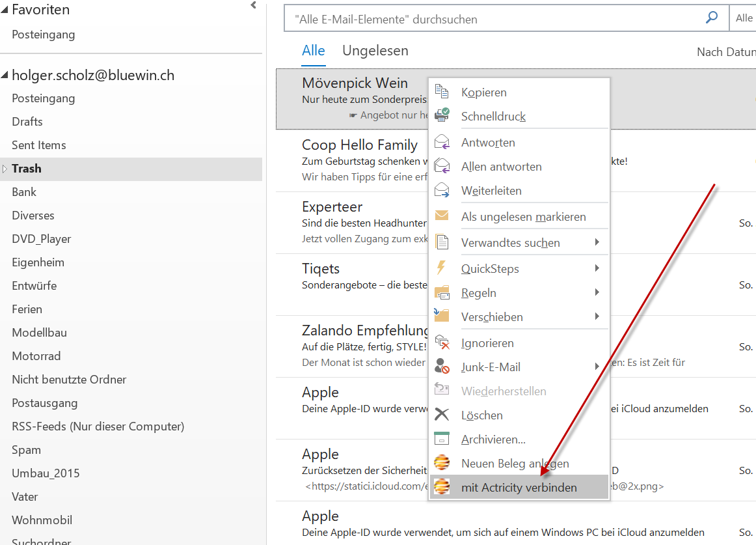Click the search magnifier icon
The width and height of the screenshot is (756, 545).
(712, 18)
